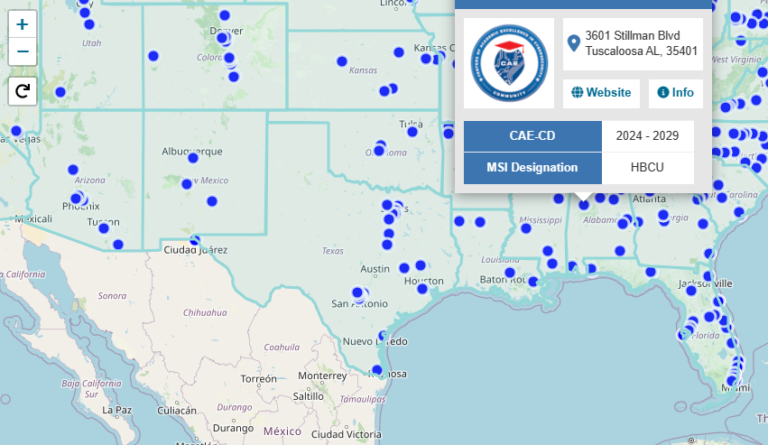Image resolution: width=768 pixels, height=445 pixels.
Task: Select the blue marker near Tucson
Action: click(x=103, y=228)
